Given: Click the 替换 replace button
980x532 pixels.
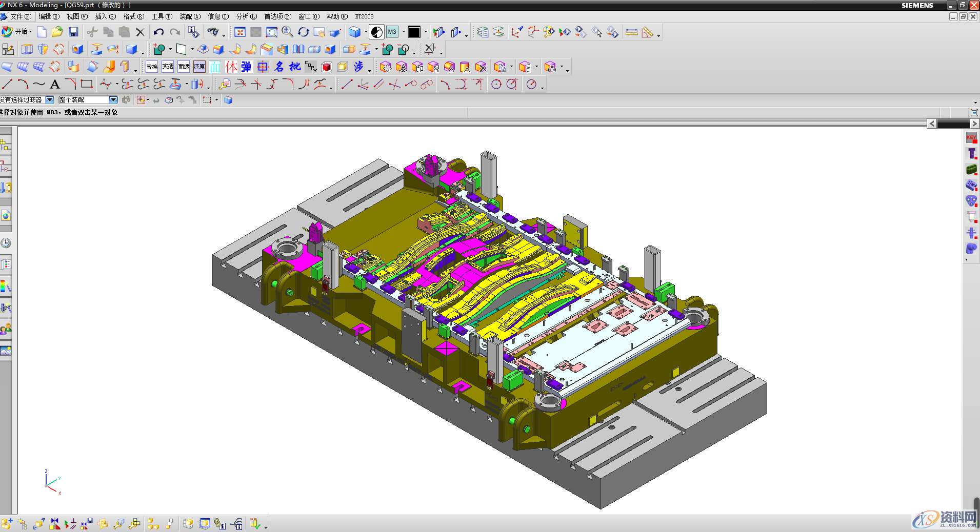Looking at the screenshot, I should (152, 67).
